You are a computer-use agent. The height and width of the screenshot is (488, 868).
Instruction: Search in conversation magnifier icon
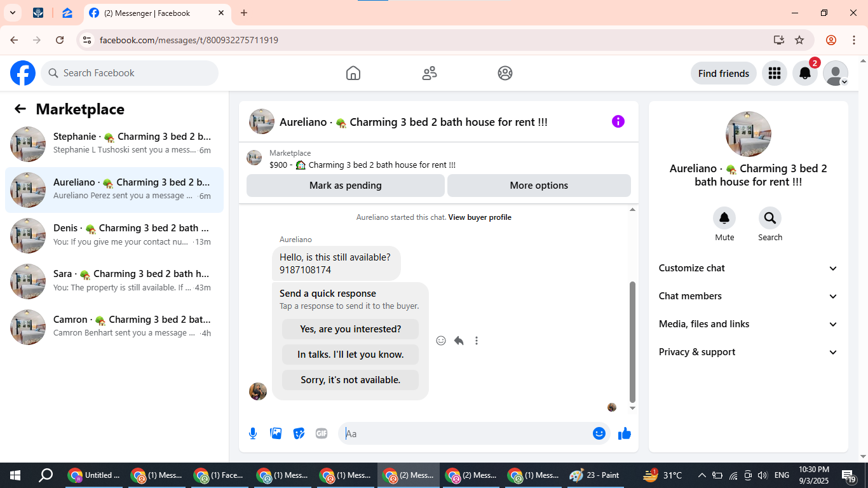click(x=770, y=219)
